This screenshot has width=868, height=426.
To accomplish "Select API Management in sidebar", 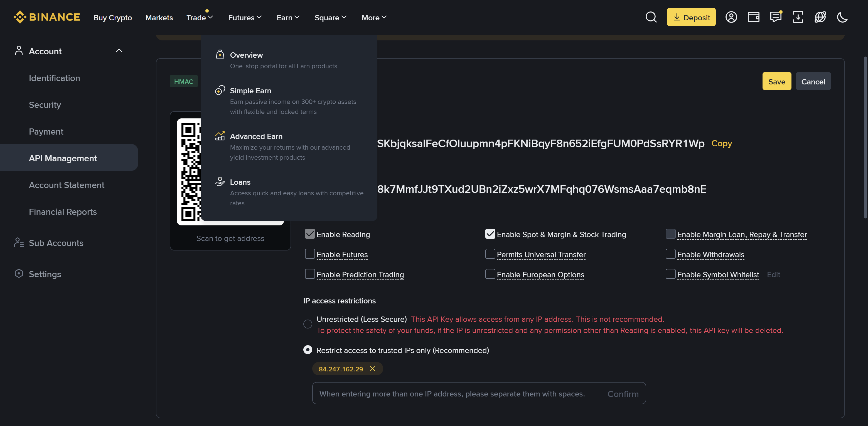I will [69, 157].
